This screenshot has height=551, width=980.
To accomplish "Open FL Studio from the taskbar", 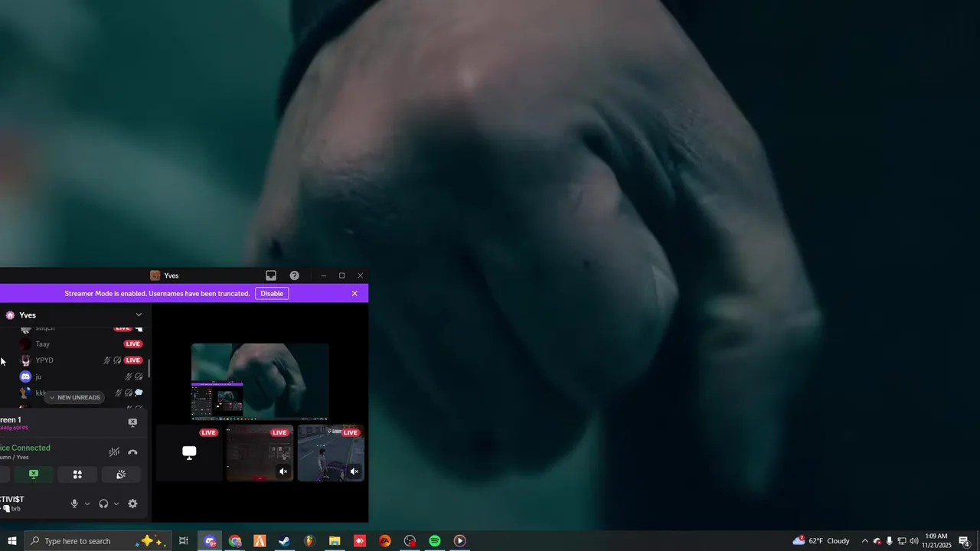I will pos(309,541).
